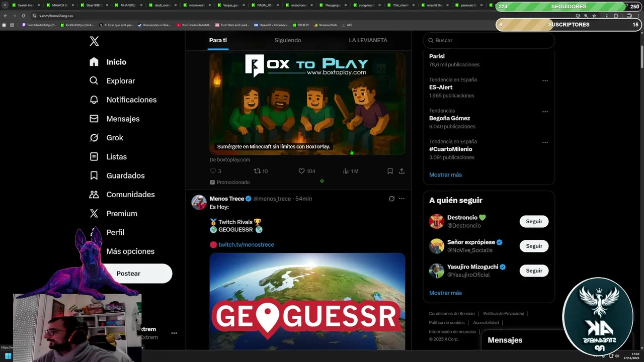Open Grok from sidebar

point(107,138)
